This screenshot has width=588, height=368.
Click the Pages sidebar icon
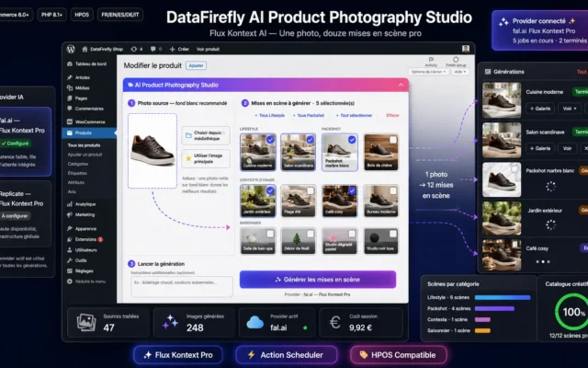pos(70,98)
